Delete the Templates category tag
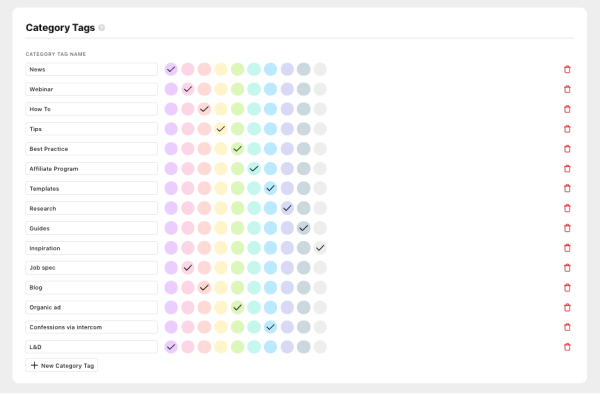Viewport: 600px width, 394px height. 567,188
